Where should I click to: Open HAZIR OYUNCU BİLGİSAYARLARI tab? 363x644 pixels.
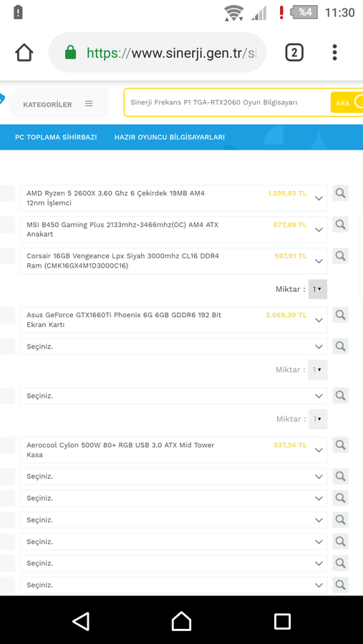click(x=170, y=137)
